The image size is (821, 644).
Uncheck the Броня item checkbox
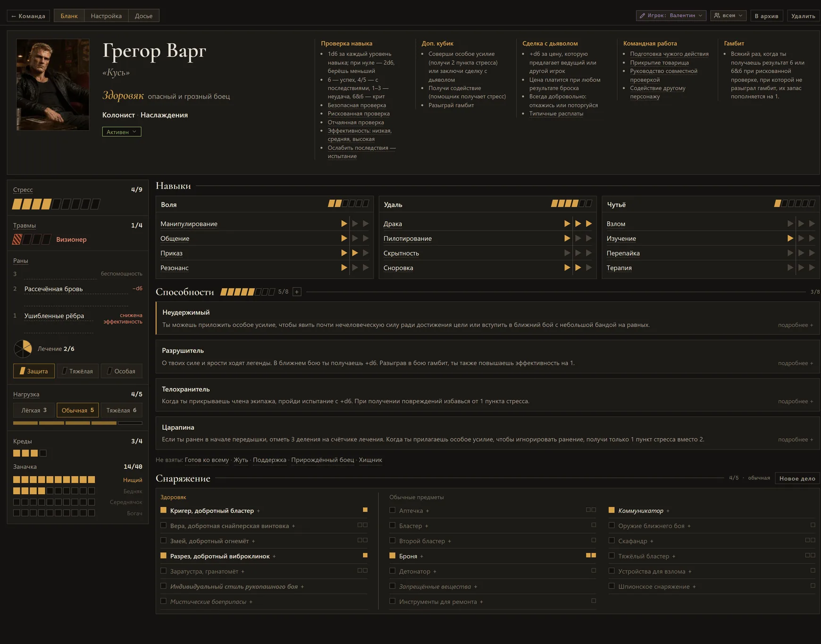coord(392,556)
